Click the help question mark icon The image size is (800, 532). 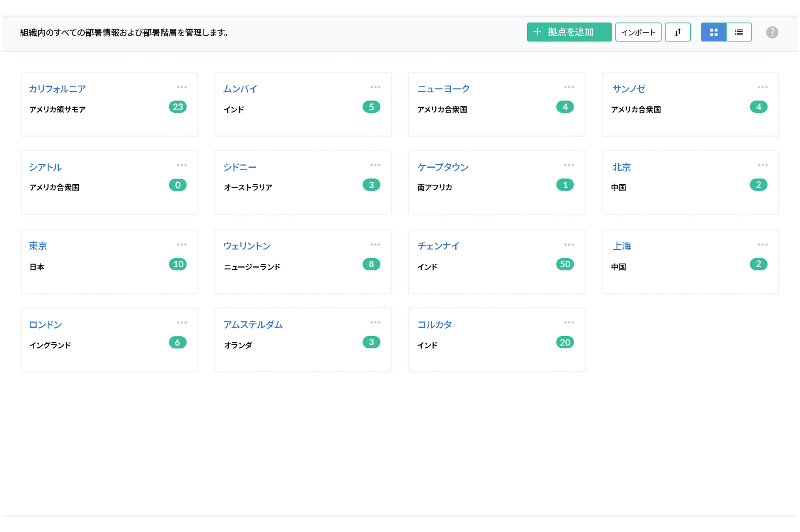click(x=772, y=32)
